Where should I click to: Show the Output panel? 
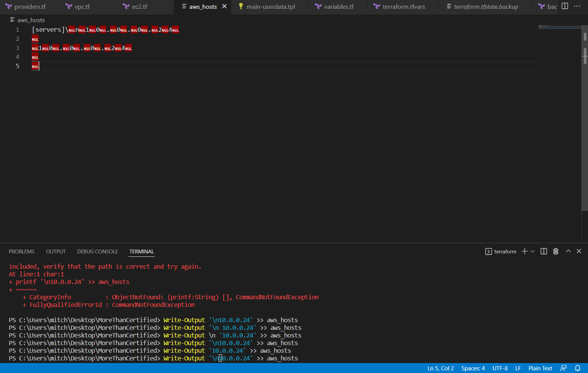click(56, 251)
